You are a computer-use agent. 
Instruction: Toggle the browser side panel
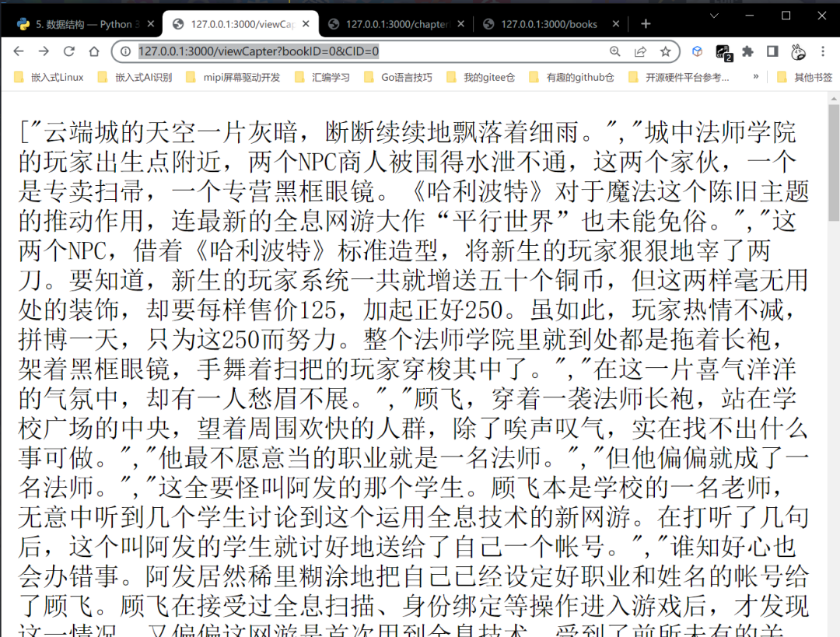[x=772, y=51]
